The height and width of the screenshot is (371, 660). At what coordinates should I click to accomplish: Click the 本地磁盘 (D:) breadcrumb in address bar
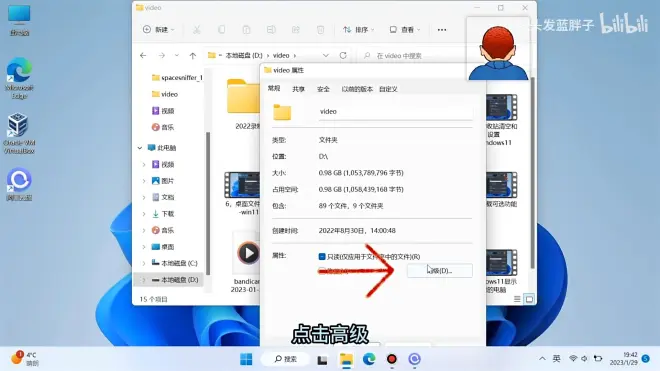(x=244, y=55)
